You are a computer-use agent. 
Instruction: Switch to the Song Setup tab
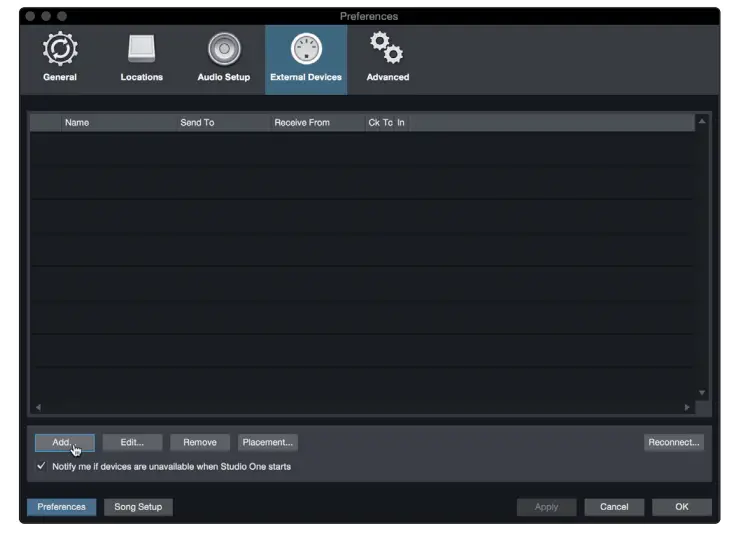(138, 507)
